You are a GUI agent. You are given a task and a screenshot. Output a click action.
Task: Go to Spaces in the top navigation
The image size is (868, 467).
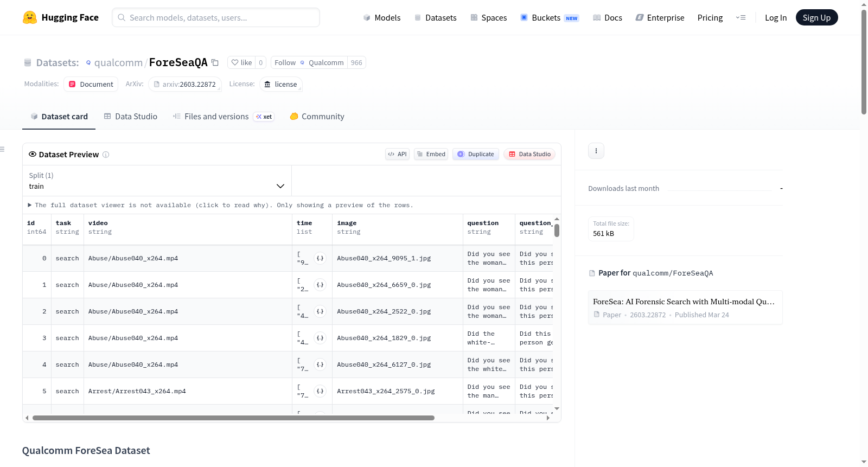click(489, 17)
